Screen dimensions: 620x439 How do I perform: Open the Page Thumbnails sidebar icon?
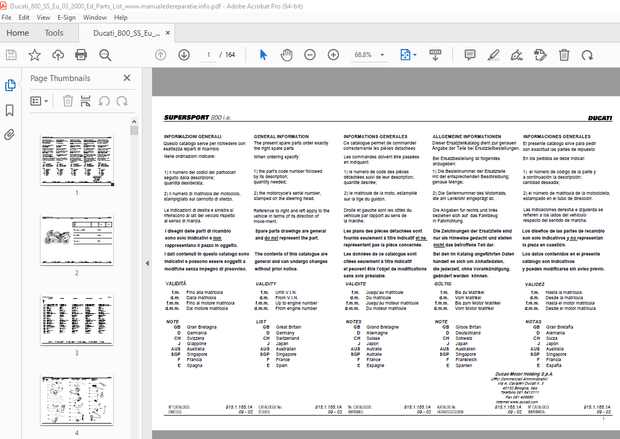(10, 85)
